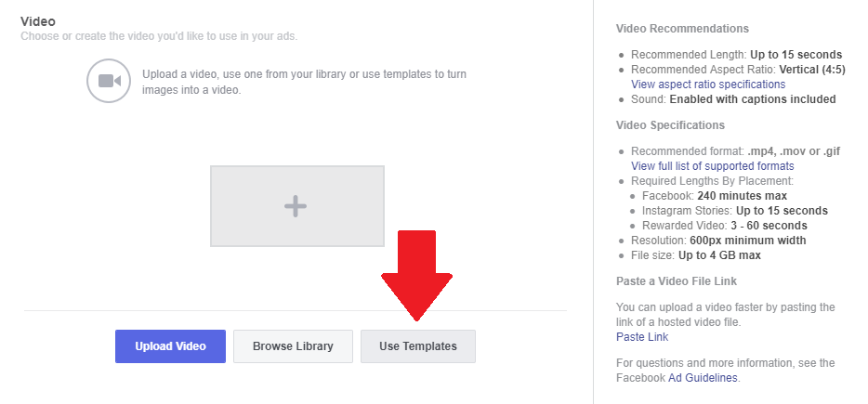Select the Instagram Stories length line
Screen dimensions: 868x404
point(734,211)
